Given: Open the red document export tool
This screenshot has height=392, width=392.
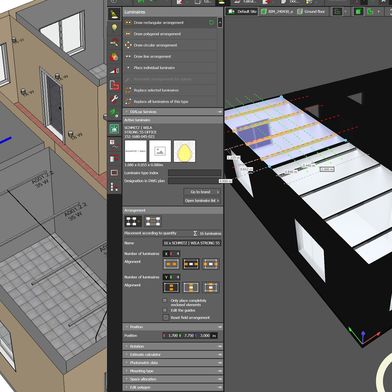Looking at the screenshot, I should tap(114, 86).
